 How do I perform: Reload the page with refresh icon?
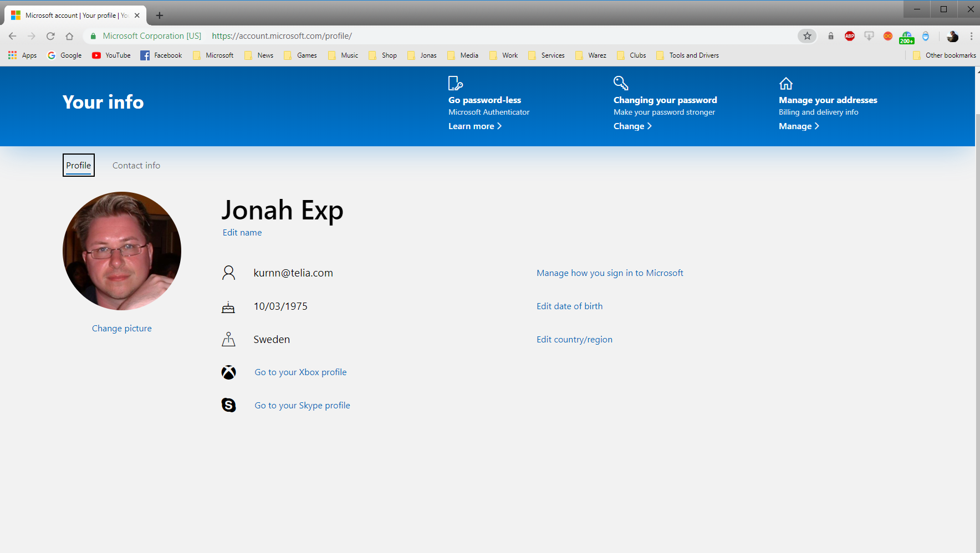(50, 36)
